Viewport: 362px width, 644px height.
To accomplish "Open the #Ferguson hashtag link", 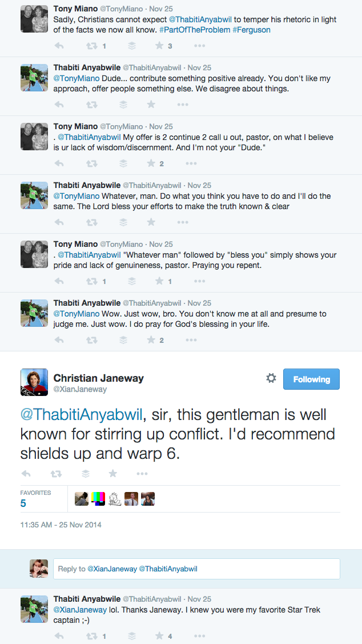I will point(252,30).
